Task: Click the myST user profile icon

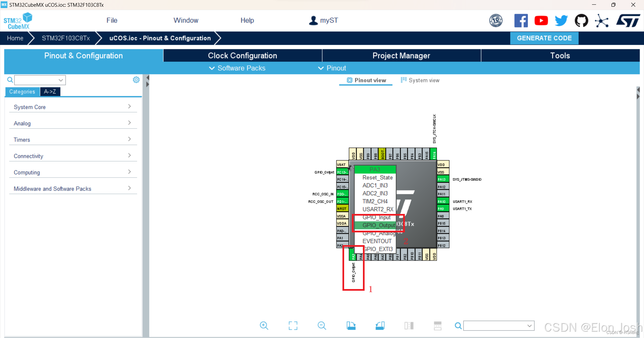Action: (313, 20)
